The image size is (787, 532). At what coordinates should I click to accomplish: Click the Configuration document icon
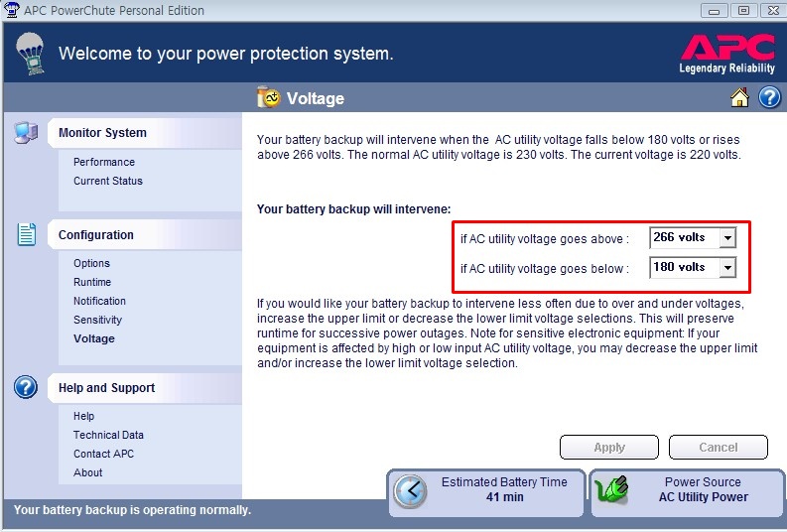26,234
